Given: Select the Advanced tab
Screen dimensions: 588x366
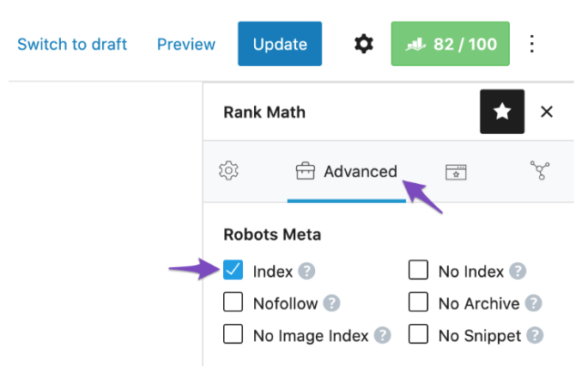Looking at the screenshot, I should (x=347, y=172).
